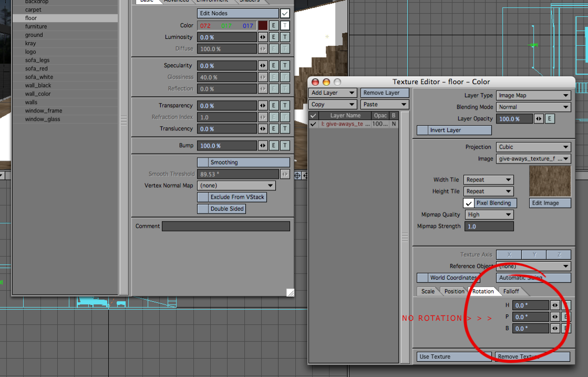588x377 pixels.
Task: Open the Add Layer dropdown
Action: (333, 93)
